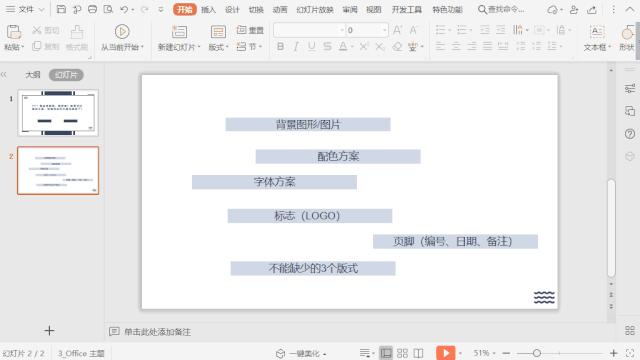Click the 剪切 cut button
Viewport: 640px width, 360px height.
coord(46,30)
